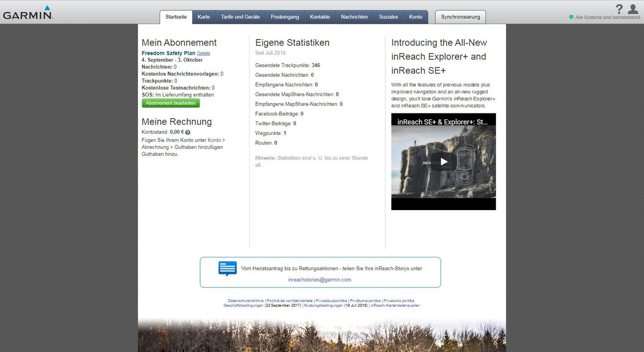
Task: Click the Facebook-Beiträge: 0 statistic
Action: click(280, 114)
